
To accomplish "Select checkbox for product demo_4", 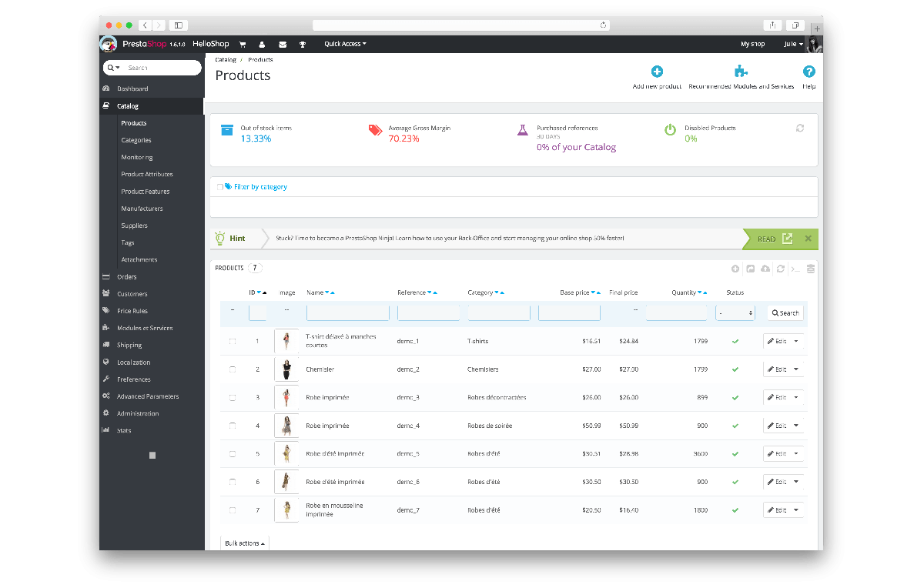I will [x=233, y=426].
